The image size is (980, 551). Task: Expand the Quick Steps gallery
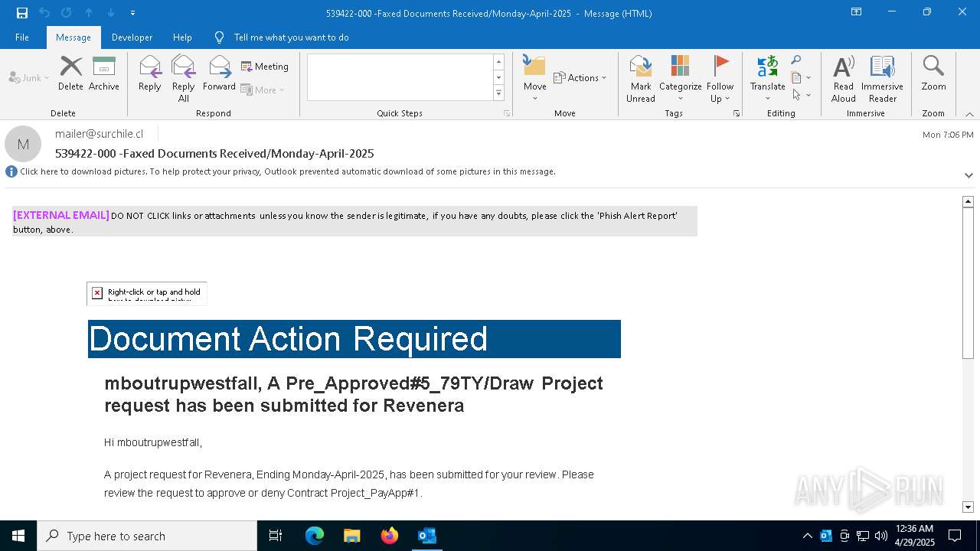click(499, 93)
